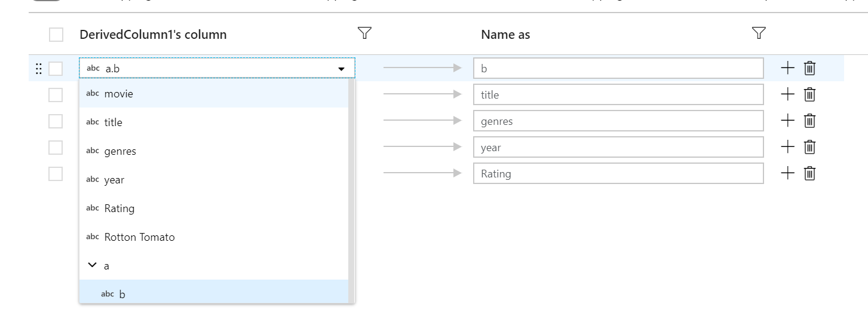Click the dropdown list scrollbar
The width and height of the screenshot is (868, 328).
pyautogui.click(x=352, y=190)
